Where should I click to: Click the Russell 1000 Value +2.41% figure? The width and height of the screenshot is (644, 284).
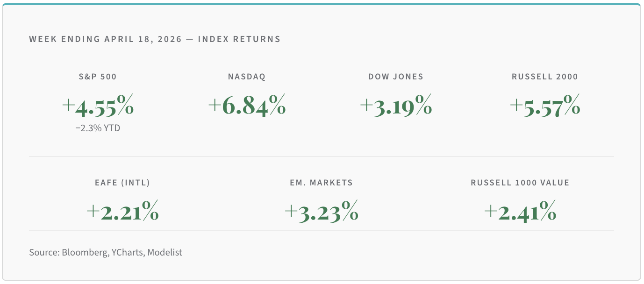(520, 212)
